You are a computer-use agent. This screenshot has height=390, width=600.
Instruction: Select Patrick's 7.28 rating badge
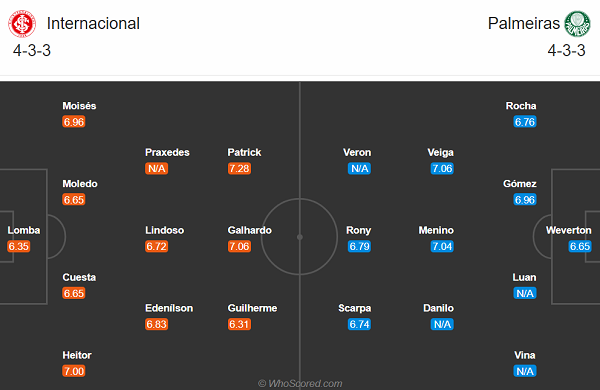coord(239,168)
